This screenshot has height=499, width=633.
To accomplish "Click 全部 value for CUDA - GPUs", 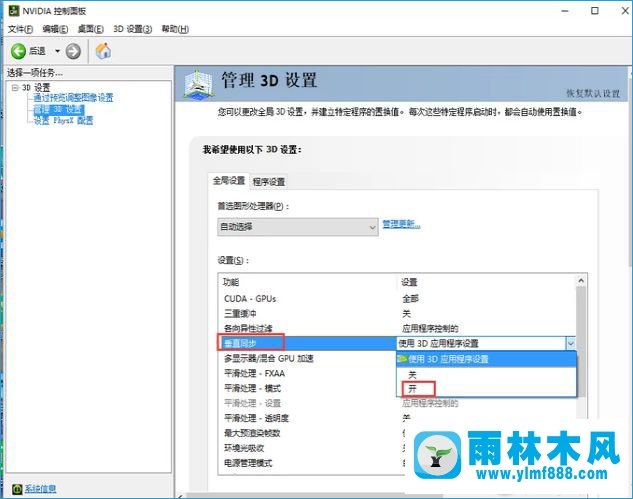I will click(x=410, y=299).
